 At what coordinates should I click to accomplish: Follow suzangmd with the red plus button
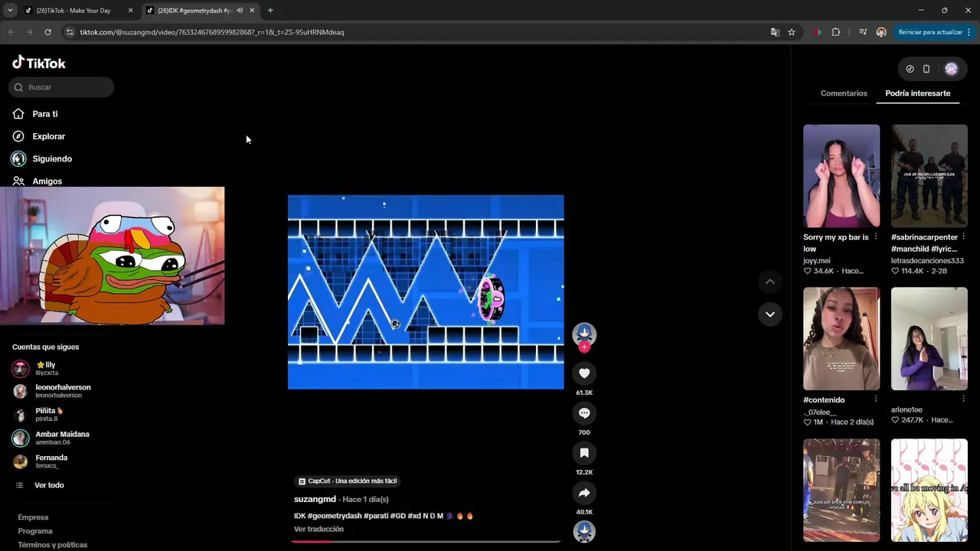pyautogui.click(x=584, y=347)
